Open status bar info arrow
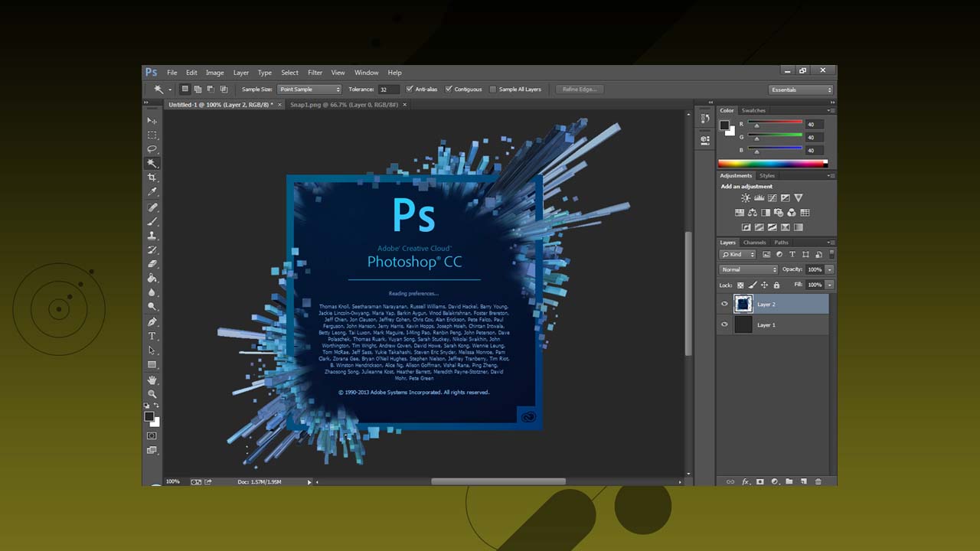 click(309, 482)
